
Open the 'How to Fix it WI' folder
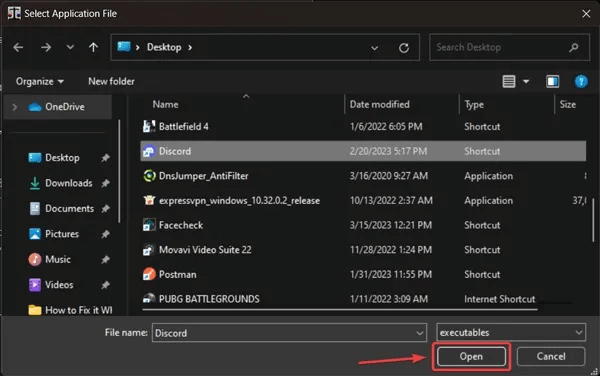click(x=70, y=310)
